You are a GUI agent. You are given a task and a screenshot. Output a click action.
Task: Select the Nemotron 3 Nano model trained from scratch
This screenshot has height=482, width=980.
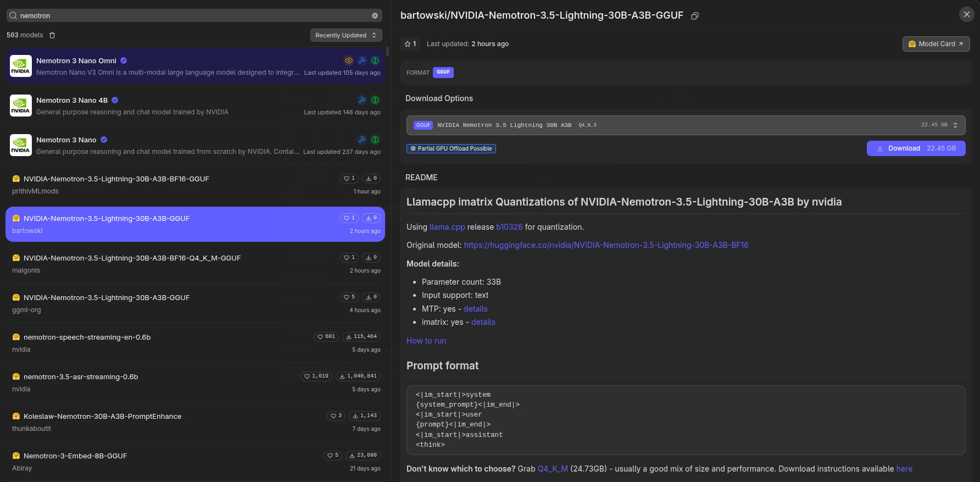195,145
